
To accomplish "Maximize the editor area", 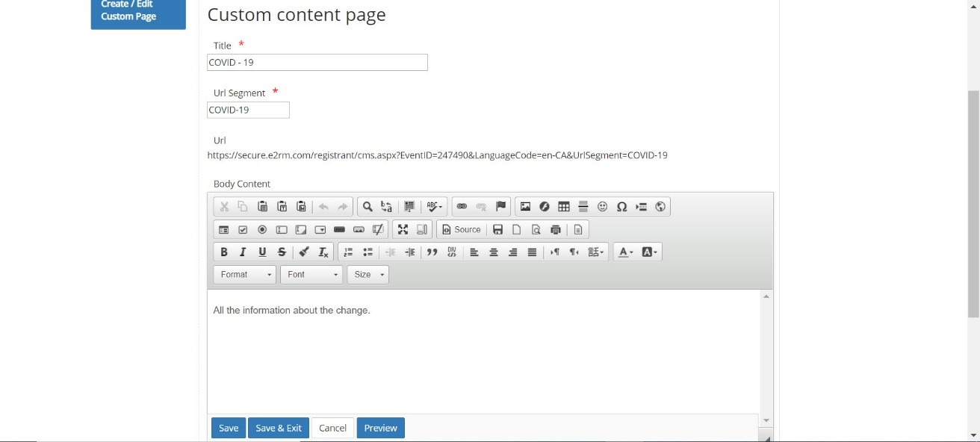I will (403, 229).
